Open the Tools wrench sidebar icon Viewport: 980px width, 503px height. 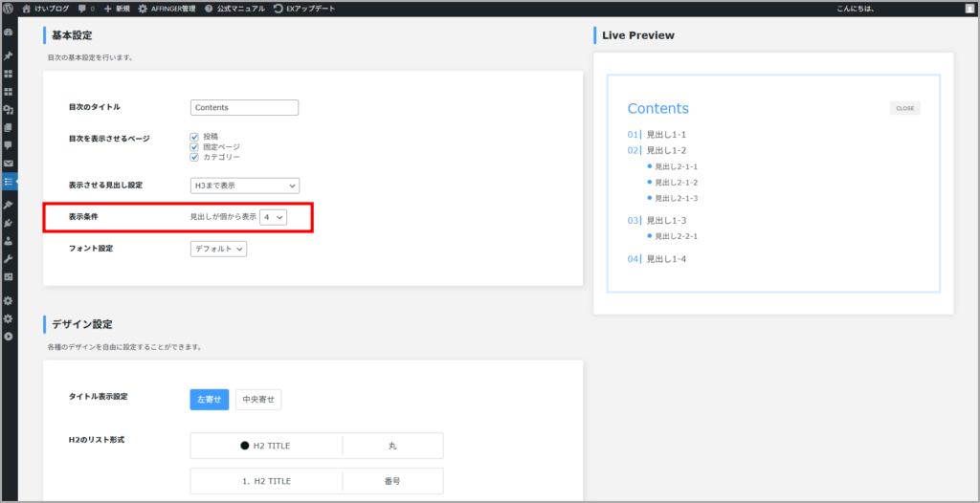point(9,259)
